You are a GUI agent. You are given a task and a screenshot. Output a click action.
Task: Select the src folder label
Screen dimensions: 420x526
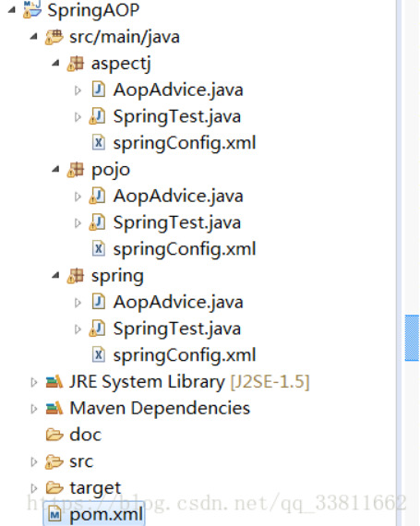81,462
